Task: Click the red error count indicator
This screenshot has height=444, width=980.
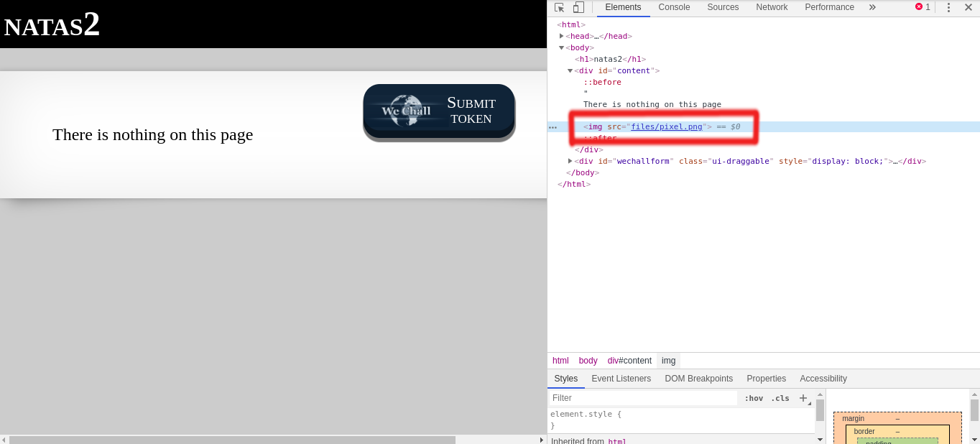Action: coord(923,7)
